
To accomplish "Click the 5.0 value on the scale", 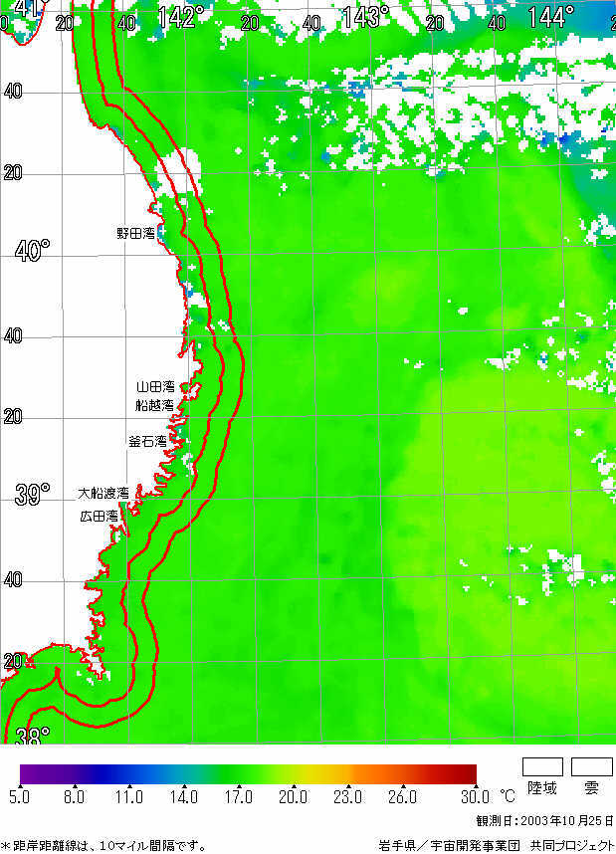I will click(x=20, y=797).
